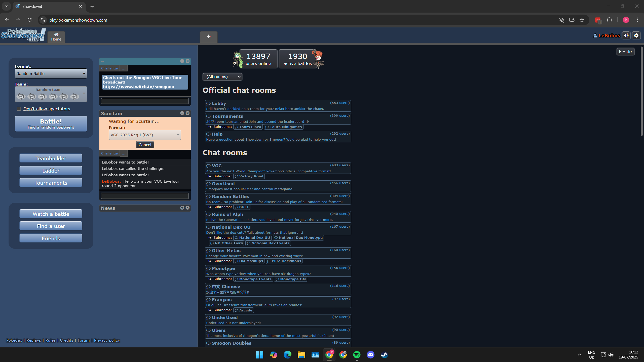This screenshot has width=644, height=362.
Task: Click the 3curtain chat message input field
Action: (145, 196)
